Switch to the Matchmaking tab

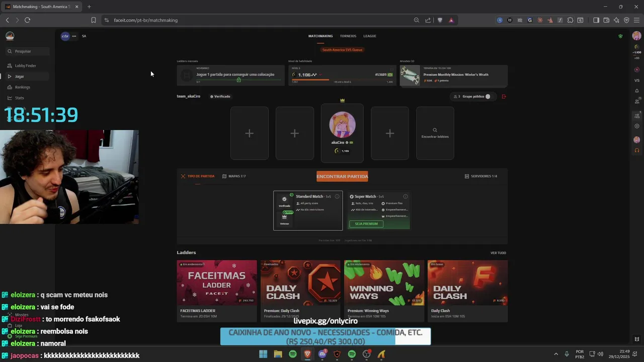click(320, 36)
